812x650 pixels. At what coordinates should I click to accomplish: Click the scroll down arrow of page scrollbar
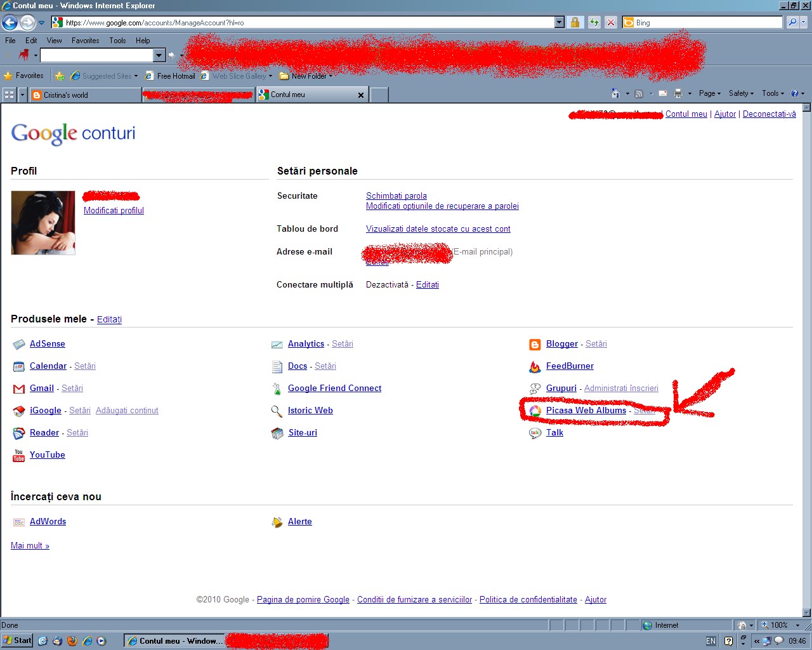pyautogui.click(x=807, y=613)
